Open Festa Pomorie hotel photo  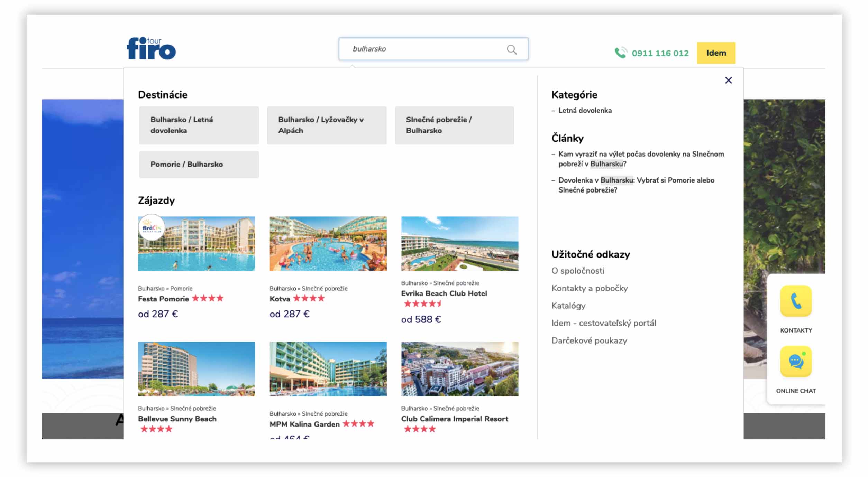point(197,244)
